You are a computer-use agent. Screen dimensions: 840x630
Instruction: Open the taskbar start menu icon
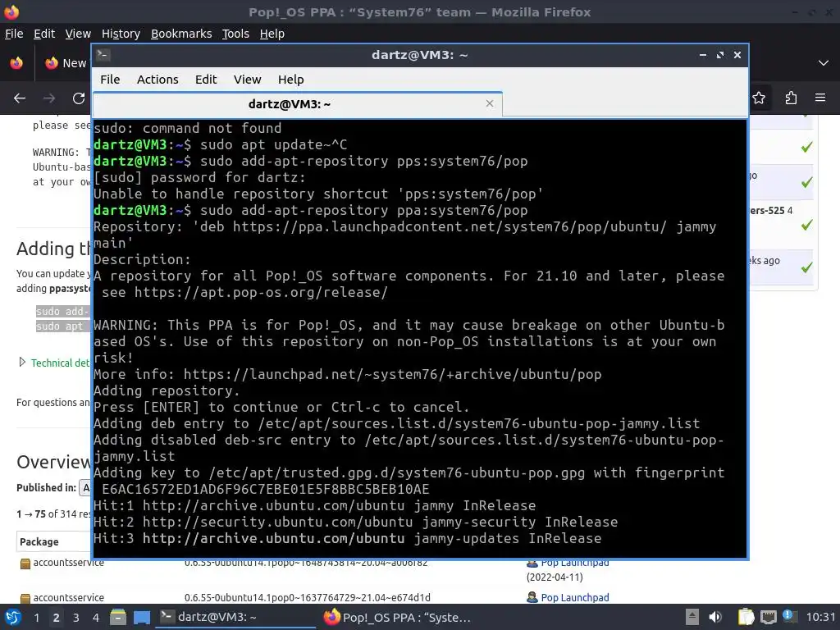(x=13, y=617)
